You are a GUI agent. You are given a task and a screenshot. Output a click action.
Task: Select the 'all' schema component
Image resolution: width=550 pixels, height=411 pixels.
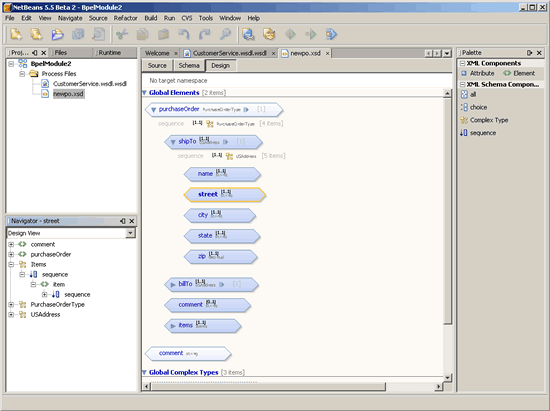[468, 94]
